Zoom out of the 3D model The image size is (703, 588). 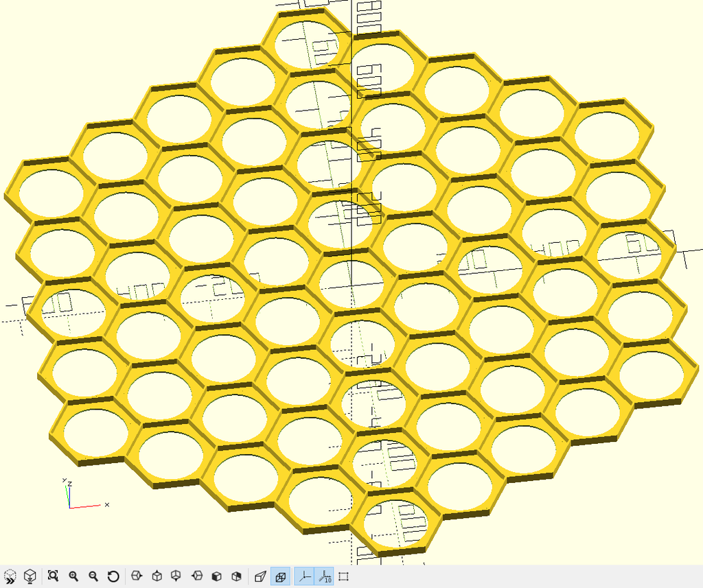click(93, 576)
